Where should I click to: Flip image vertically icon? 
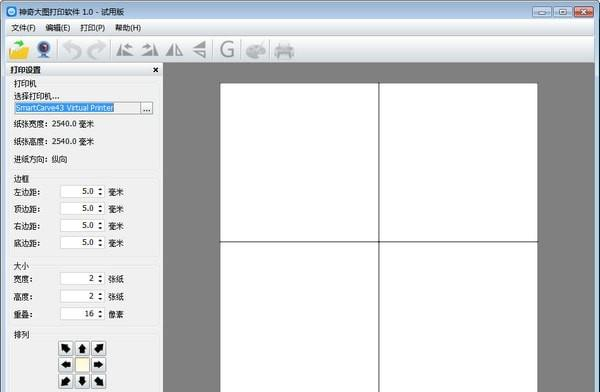click(x=199, y=50)
